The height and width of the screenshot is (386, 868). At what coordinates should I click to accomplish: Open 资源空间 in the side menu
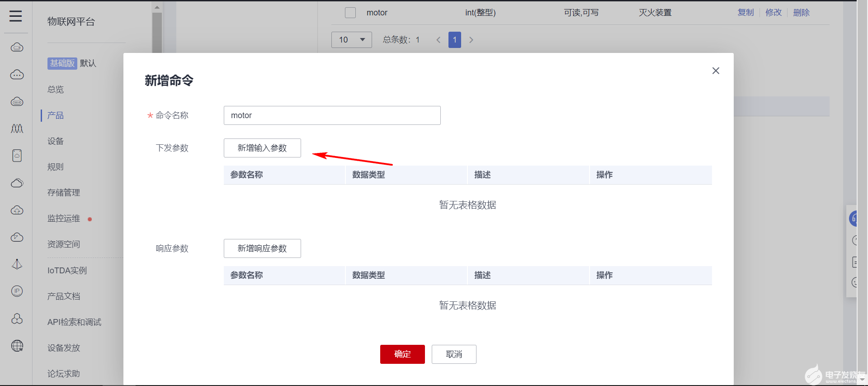[64, 244]
